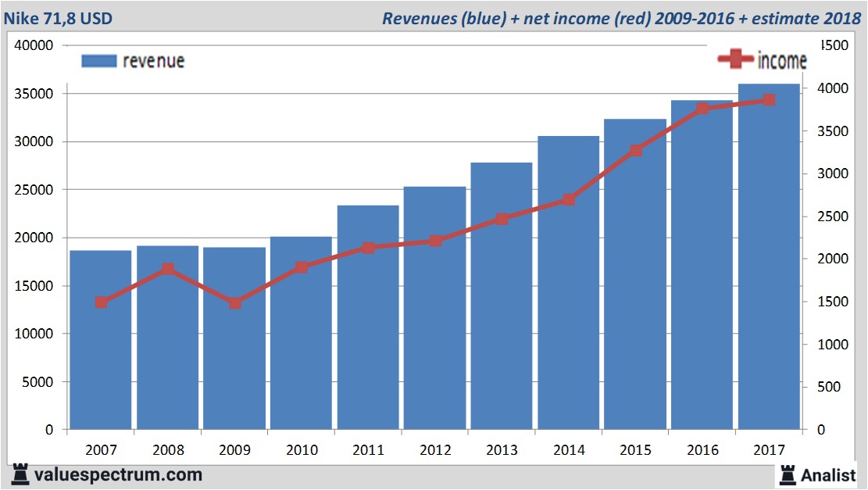
Task: Toggle the income series in the legend
Action: pos(780,60)
